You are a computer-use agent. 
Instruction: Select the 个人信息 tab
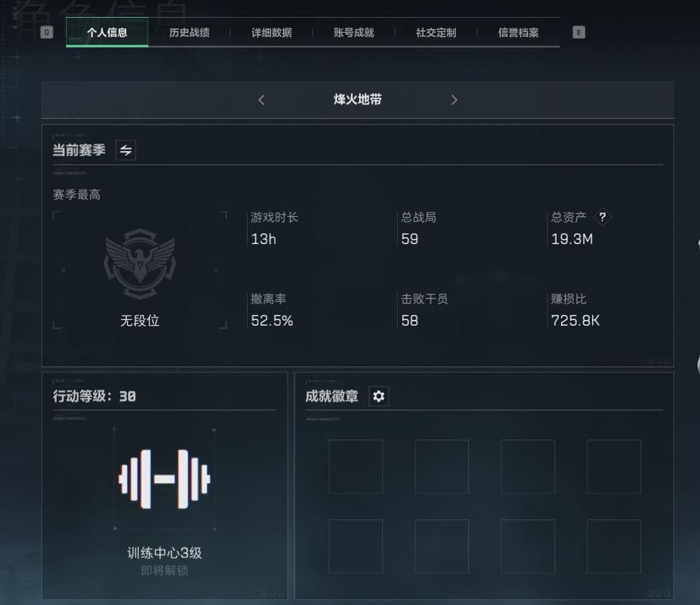[107, 32]
